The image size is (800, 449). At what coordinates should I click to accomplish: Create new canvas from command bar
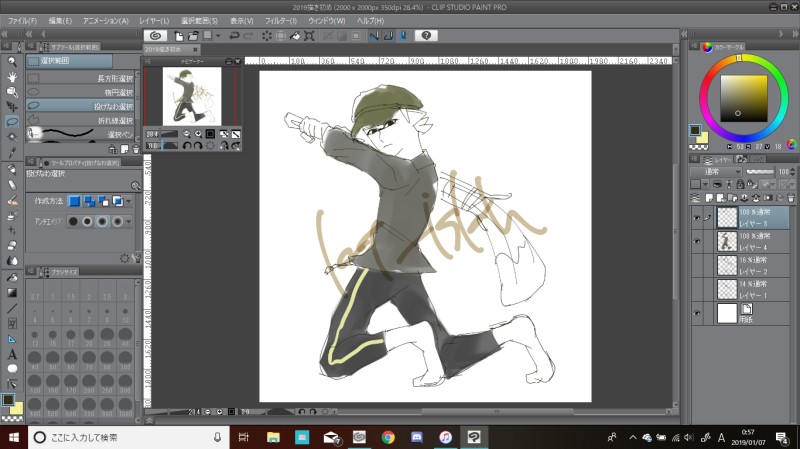179,36
